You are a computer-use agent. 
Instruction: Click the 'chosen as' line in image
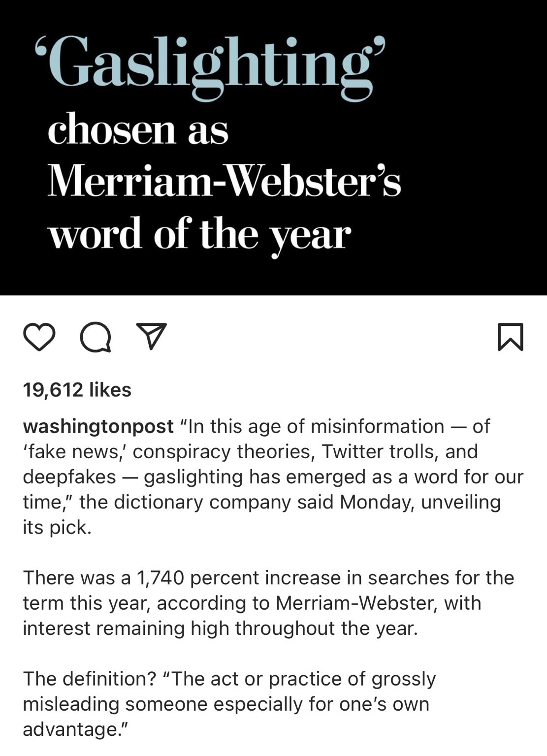pyautogui.click(x=138, y=130)
